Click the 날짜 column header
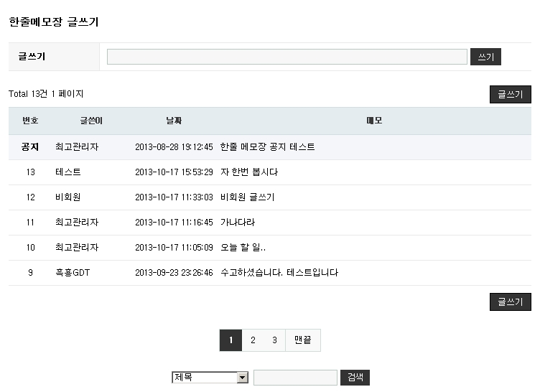 click(174, 121)
